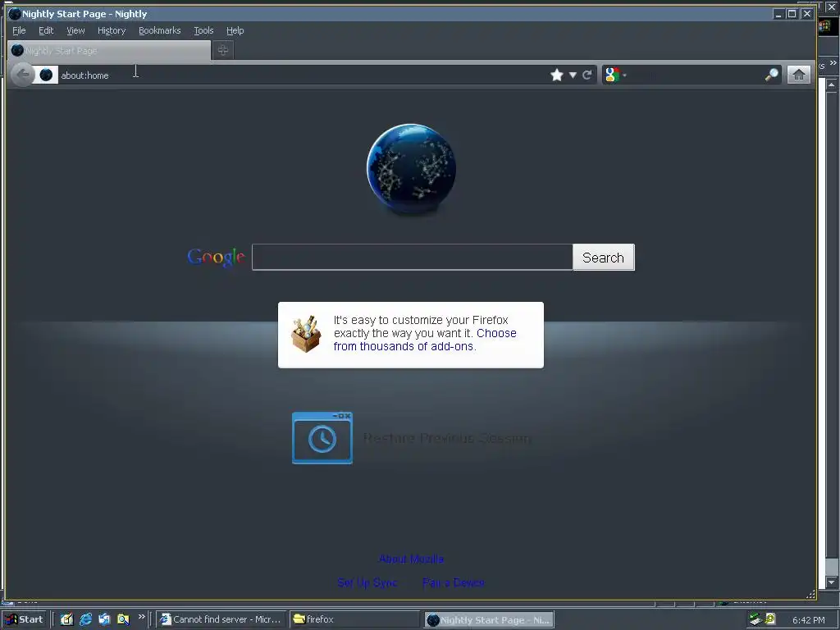
Task: Open a new tab with plus button
Action: [x=223, y=50]
